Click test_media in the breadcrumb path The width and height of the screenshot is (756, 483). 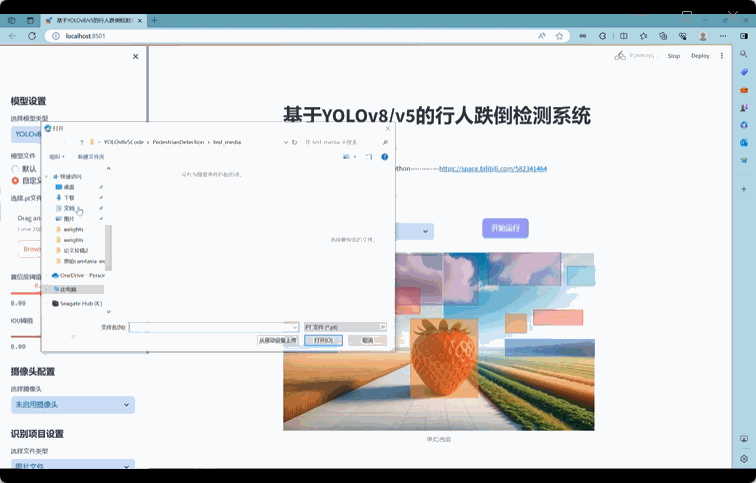(227, 142)
